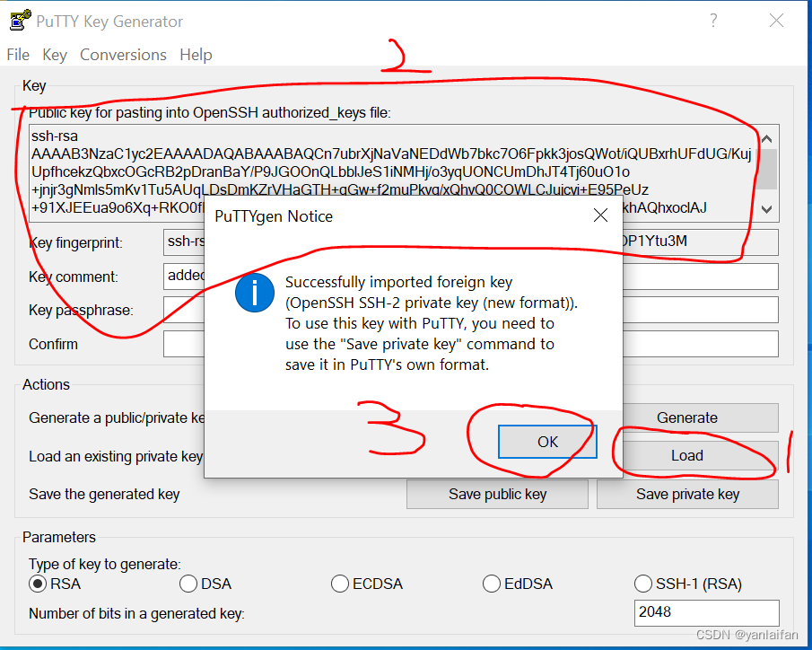Screen dimensions: 812x650
Task: Dismiss the notice with the OK button
Action: (546, 441)
